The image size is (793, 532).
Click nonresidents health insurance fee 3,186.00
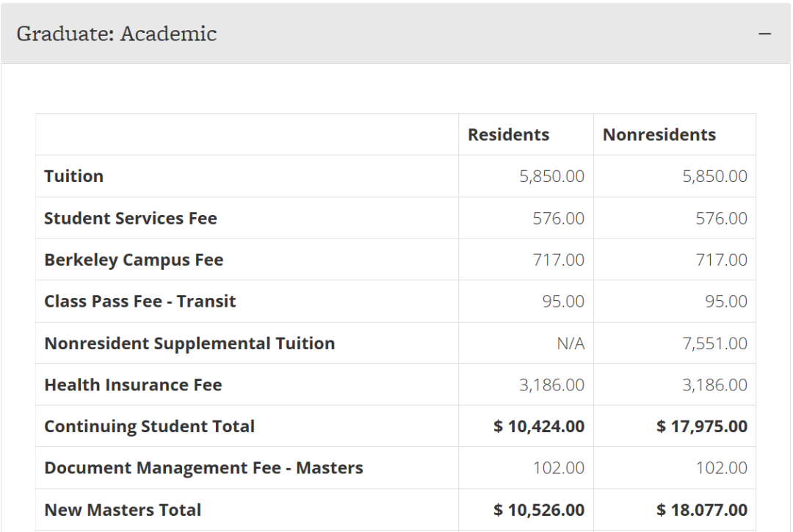point(714,385)
